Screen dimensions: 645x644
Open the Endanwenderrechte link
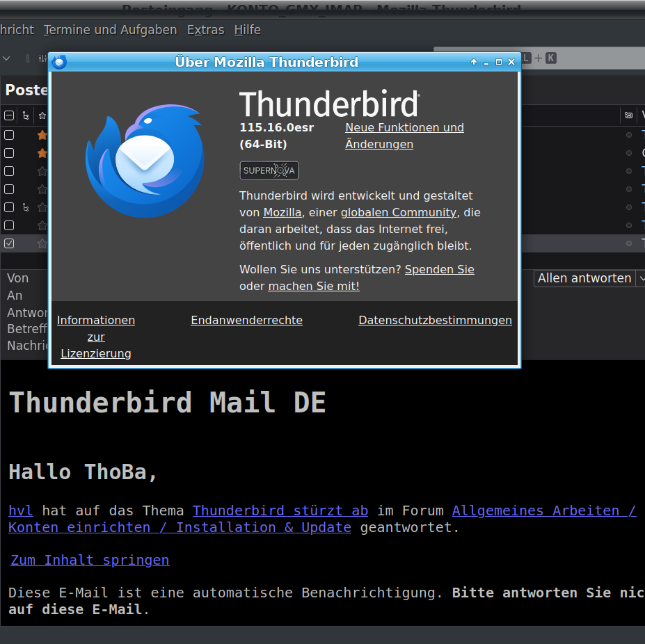coord(246,320)
